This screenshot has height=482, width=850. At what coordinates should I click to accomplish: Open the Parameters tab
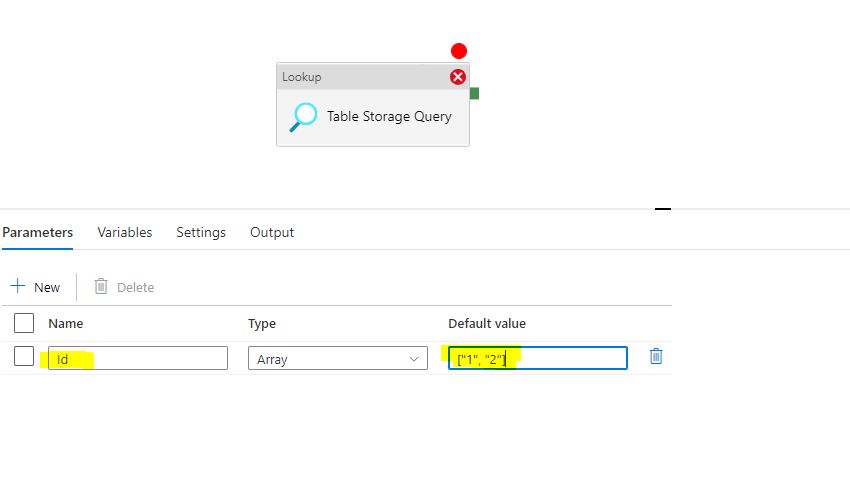37,233
